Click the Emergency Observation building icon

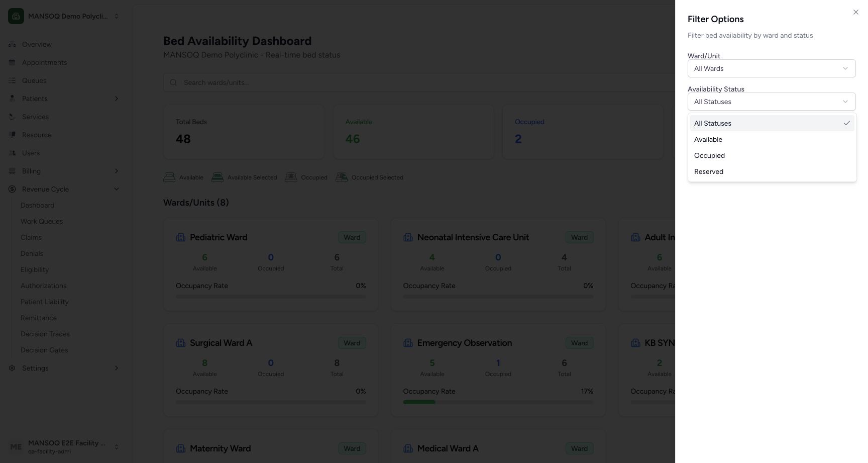click(x=408, y=343)
